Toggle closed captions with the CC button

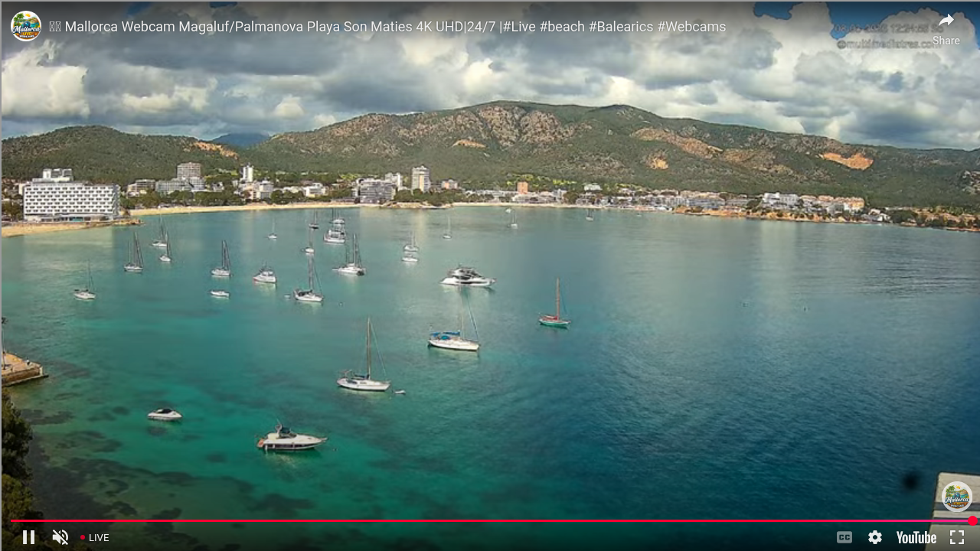coord(844,537)
